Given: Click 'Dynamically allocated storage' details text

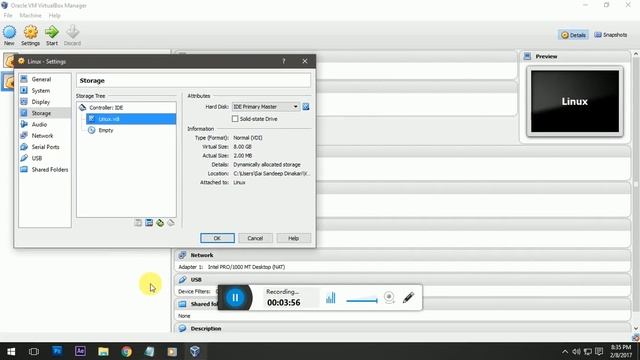Looking at the screenshot, I should coord(267,164).
